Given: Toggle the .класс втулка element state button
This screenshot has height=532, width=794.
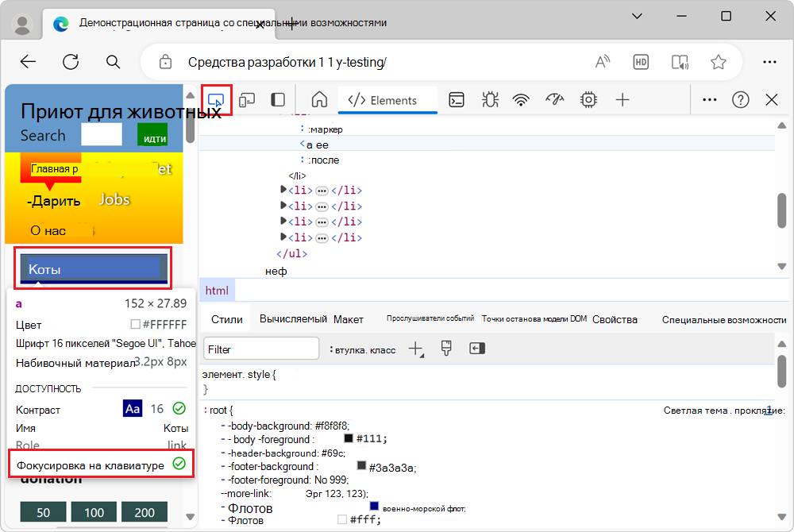Looking at the screenshot, I should coord(361,350).
